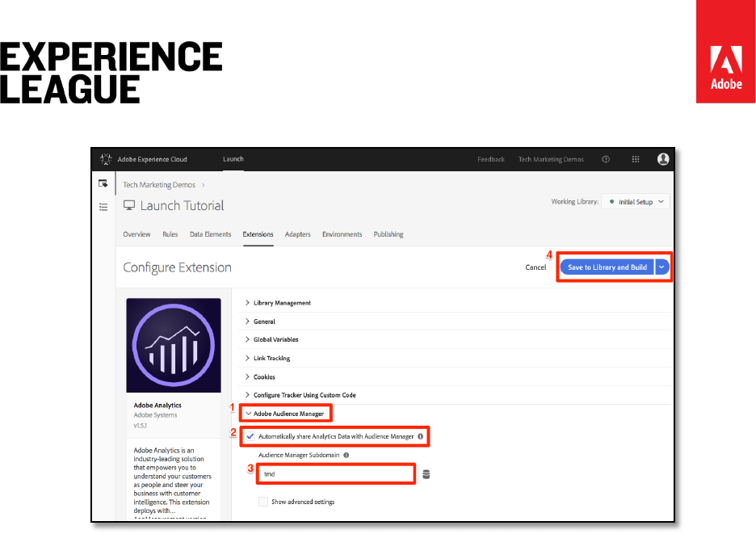Click the Adobe logo in red box
Screen dimensions: 756x534
(x=725, y=52)
